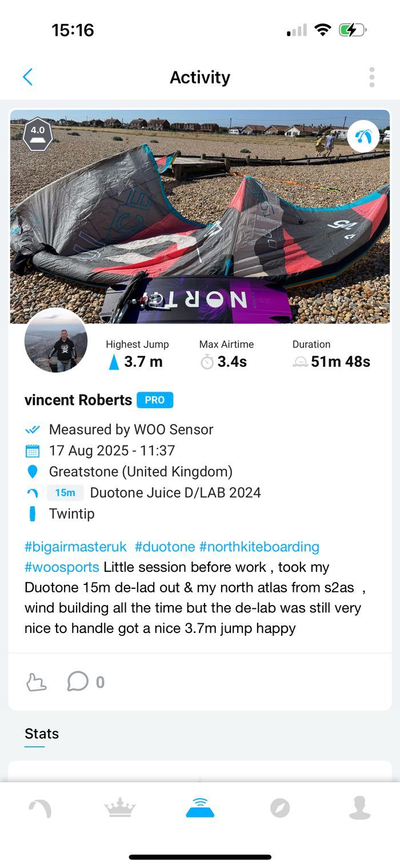Open explore compass tab
The image size is (400, 868).
280,809
